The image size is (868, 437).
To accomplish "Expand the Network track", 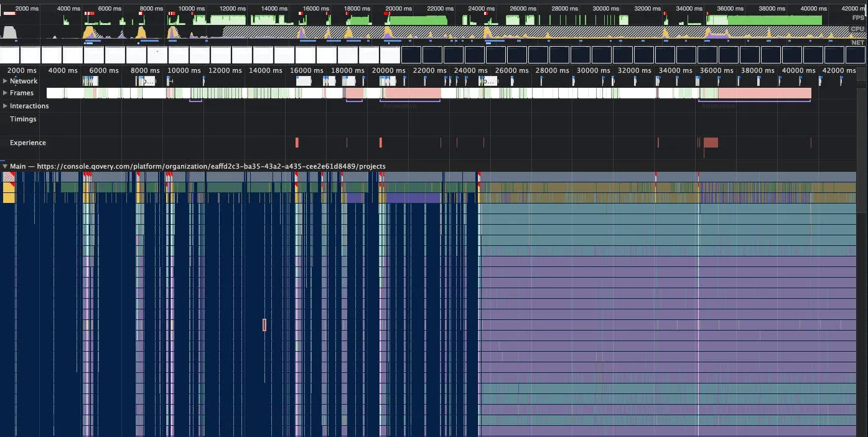I will point(6,81).
